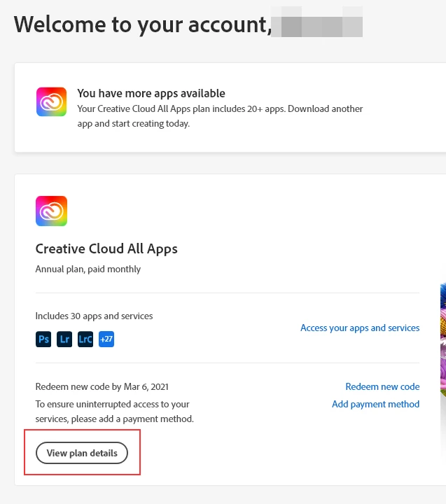Click the colorful artwork image at right edge
This screenshot has width=446, height=504.
pos(442,341)
